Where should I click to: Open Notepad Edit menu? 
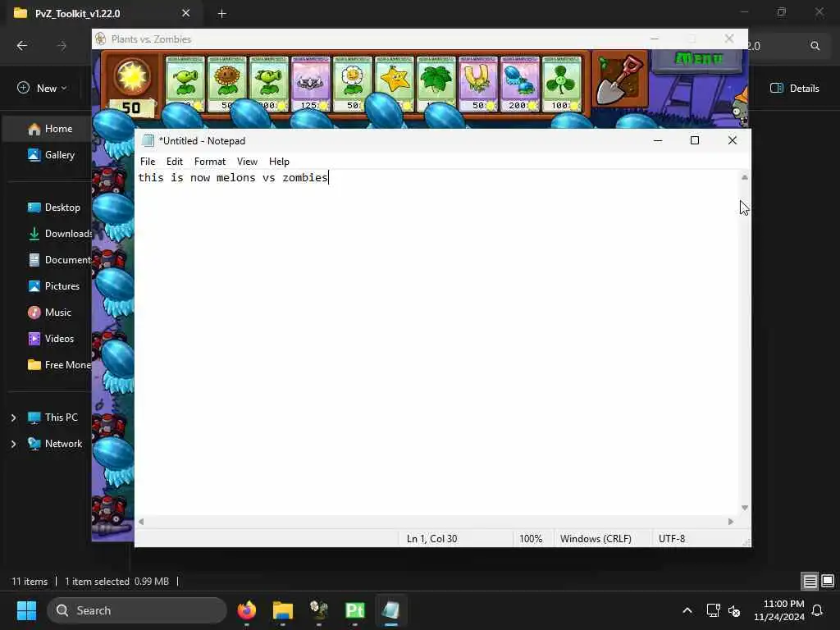click(x=174, y=162)
